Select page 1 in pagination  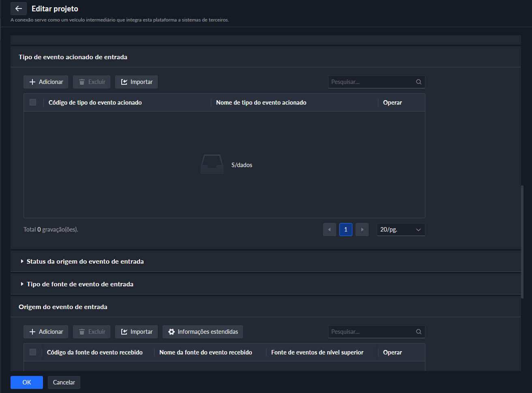pos(345,230)
